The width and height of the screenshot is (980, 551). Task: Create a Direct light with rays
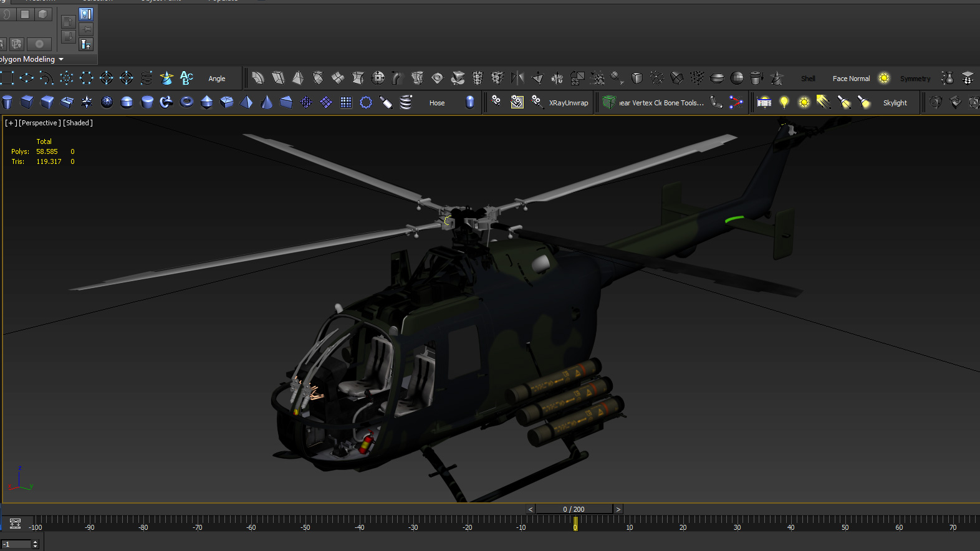[825, 102]
